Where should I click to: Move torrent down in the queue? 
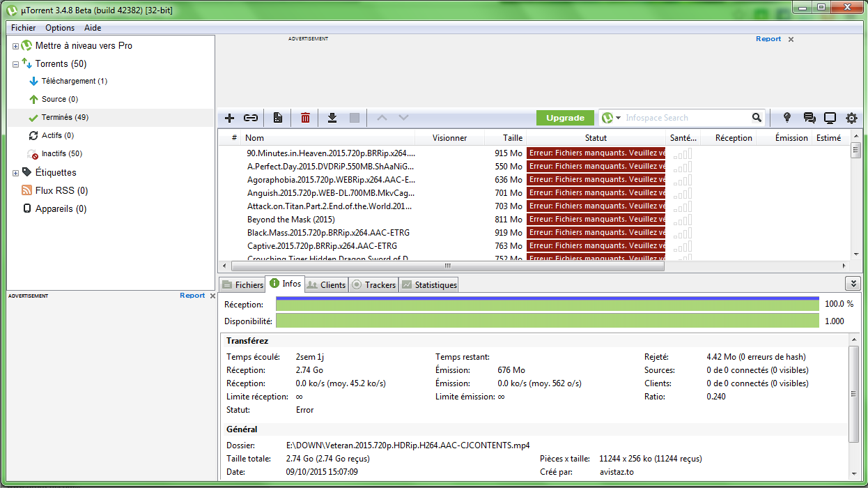tap(403, 118)
